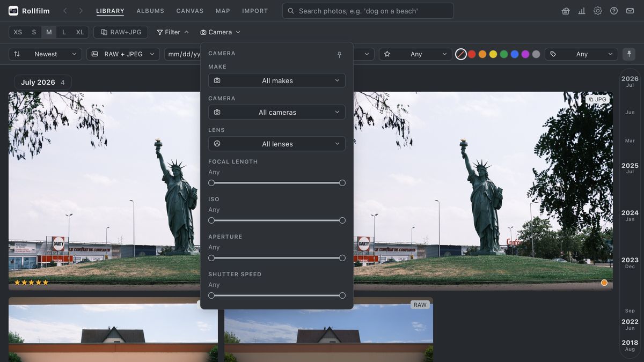Jump to 2023 Dec on the timeline

coord(630,263)
